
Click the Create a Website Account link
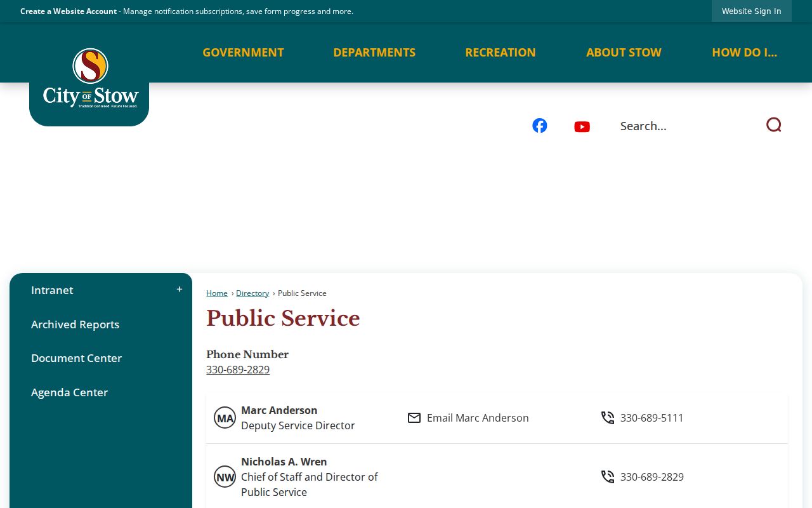(69, 11)
